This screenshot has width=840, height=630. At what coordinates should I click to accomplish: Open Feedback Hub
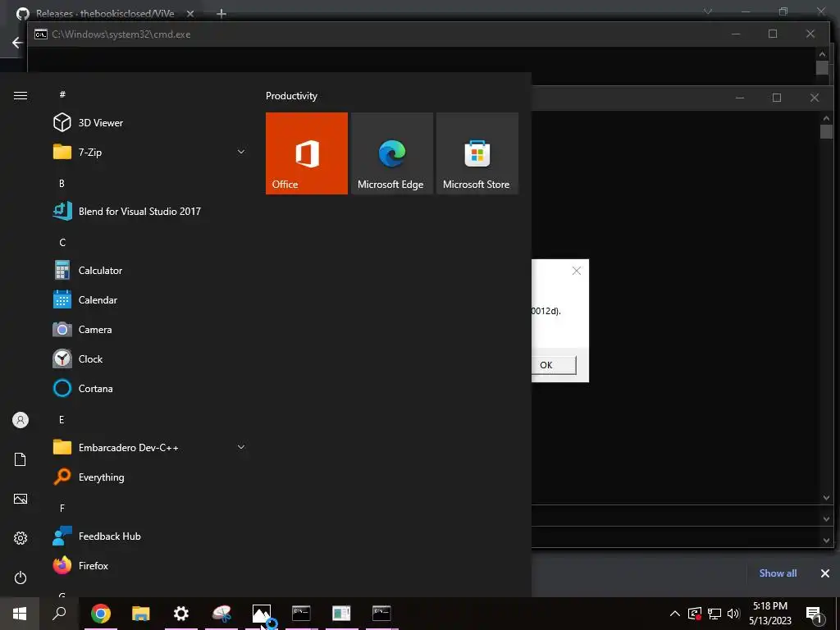tap(150, 536)
